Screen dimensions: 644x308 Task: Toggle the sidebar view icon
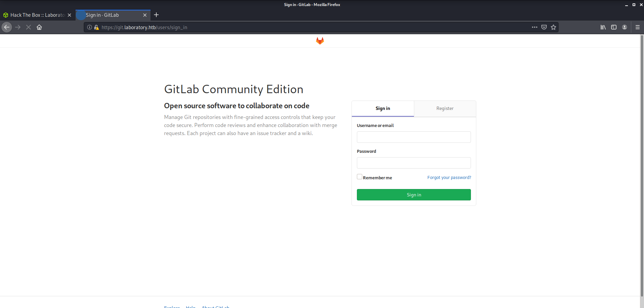pyautogui.click(x=614, y=27)
